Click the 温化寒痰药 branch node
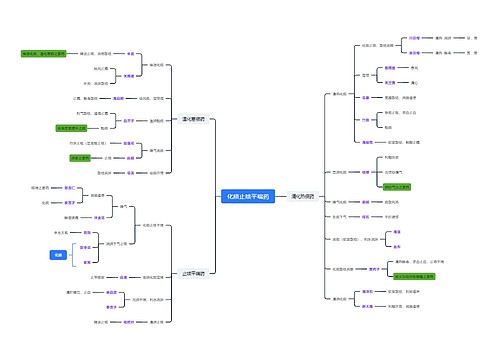The height and width of the screenshot is (360, 500). pyautogui.click(x=193, y=119)
